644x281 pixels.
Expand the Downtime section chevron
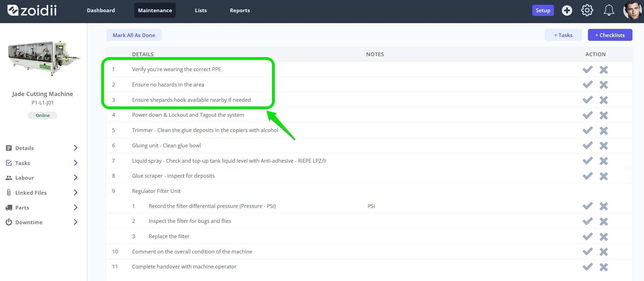75,222
